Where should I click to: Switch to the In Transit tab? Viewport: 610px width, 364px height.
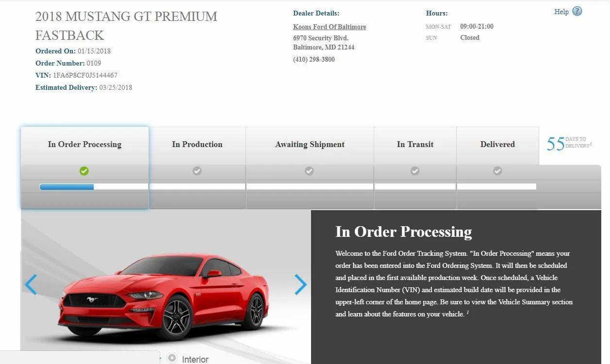(x=415, y=146)
